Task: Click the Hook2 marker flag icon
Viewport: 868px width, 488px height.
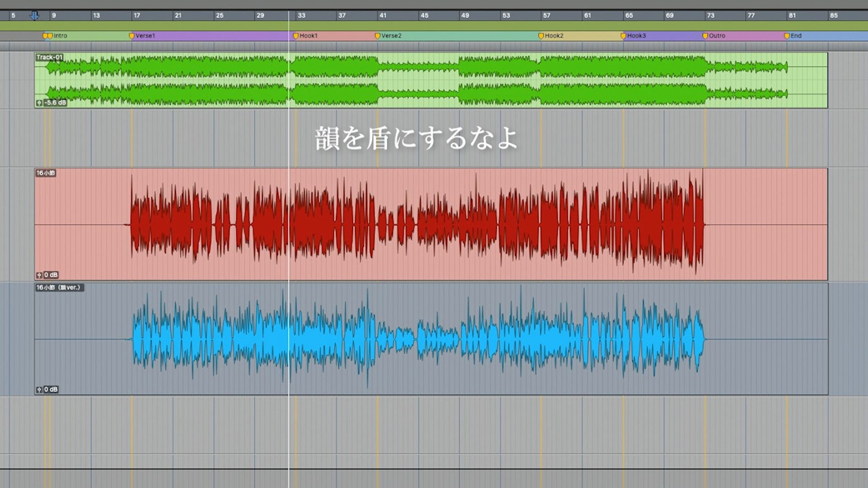Action: 541,36
